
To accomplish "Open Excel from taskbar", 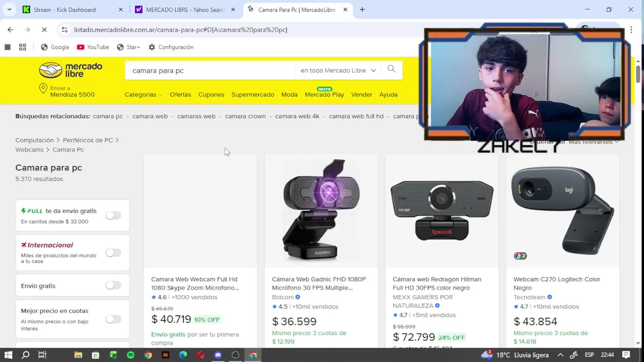I will pyautogui.click(x=113, y=355).
